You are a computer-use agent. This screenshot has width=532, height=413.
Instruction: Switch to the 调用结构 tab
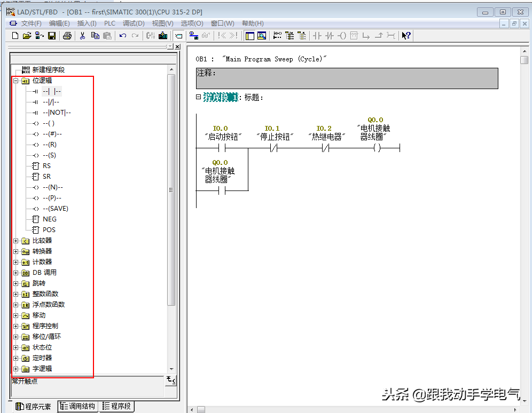78,407
